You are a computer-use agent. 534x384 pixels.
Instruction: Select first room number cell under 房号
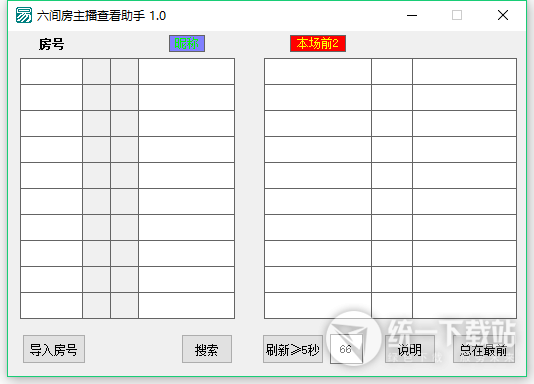coord(51,71)
